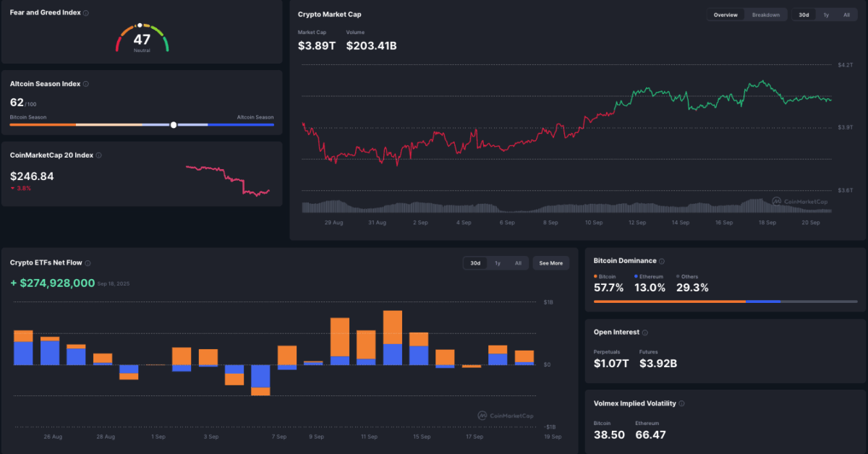
Task: Click info icon next to CoinMarketCap 20 Index
Action: tap(99, 155)
